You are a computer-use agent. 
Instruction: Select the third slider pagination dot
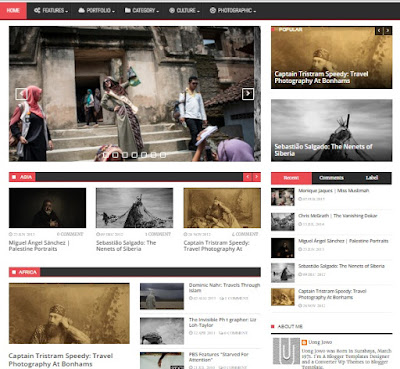125,155
